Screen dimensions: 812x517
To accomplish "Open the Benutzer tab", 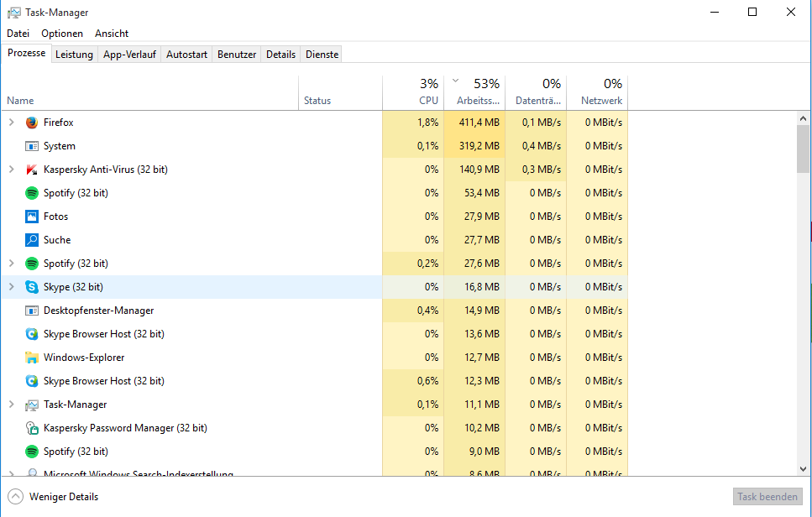I will point(237,55).
